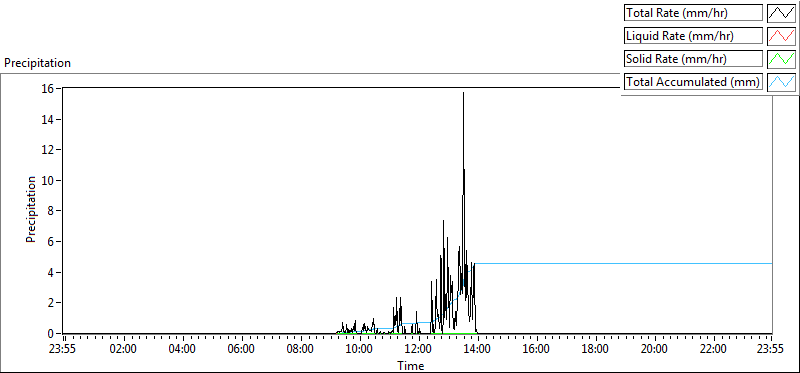
Task: Click the tallest precipitation spike peak
Action: click(x=463, y=93)
